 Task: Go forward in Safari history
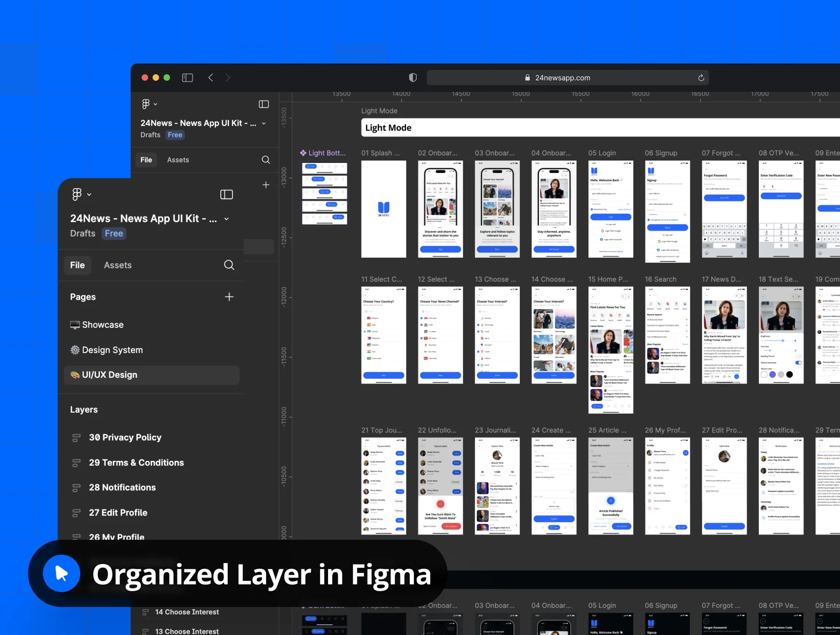point(228,78)
